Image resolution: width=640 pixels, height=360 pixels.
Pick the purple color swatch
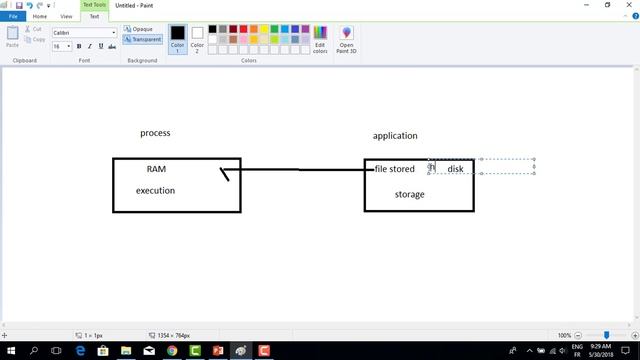305,29
